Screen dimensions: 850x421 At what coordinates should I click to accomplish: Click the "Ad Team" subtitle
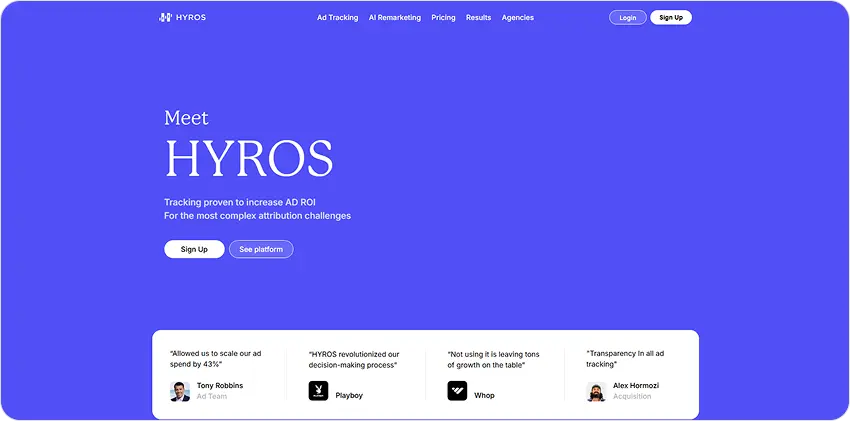[x=211, y=396]
